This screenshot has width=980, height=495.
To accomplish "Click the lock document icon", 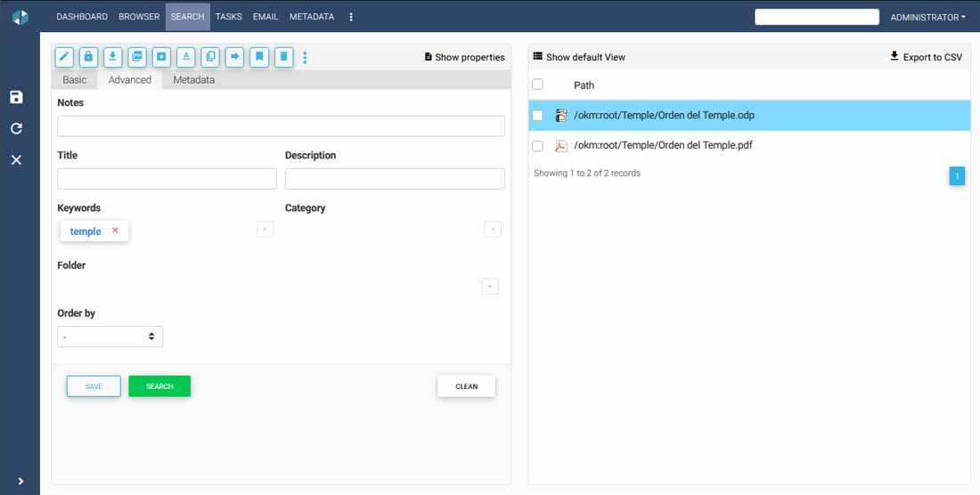I will [88, 57].
